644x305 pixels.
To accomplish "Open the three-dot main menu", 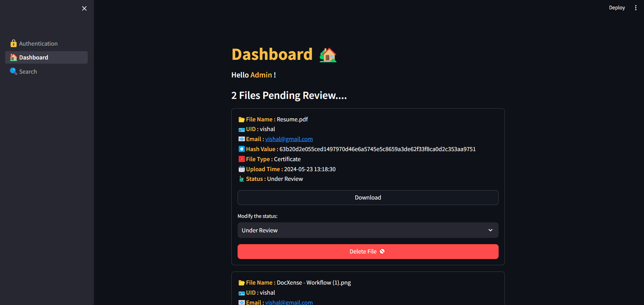I will [636, 8].
